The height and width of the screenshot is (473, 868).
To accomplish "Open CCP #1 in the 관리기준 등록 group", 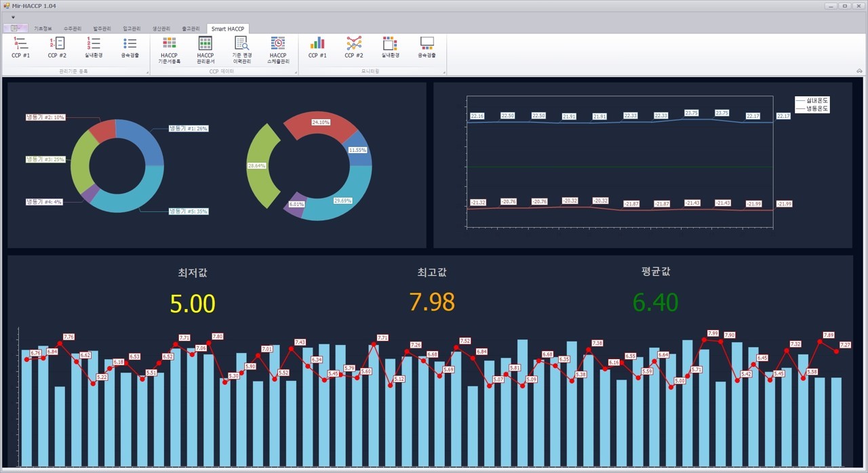I will (x=20, y=47).
